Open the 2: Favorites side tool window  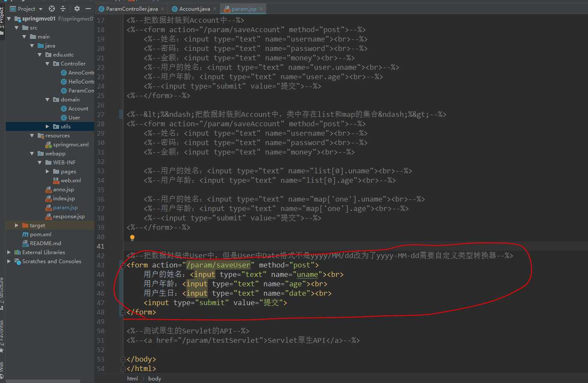click(x=3, y=336)
